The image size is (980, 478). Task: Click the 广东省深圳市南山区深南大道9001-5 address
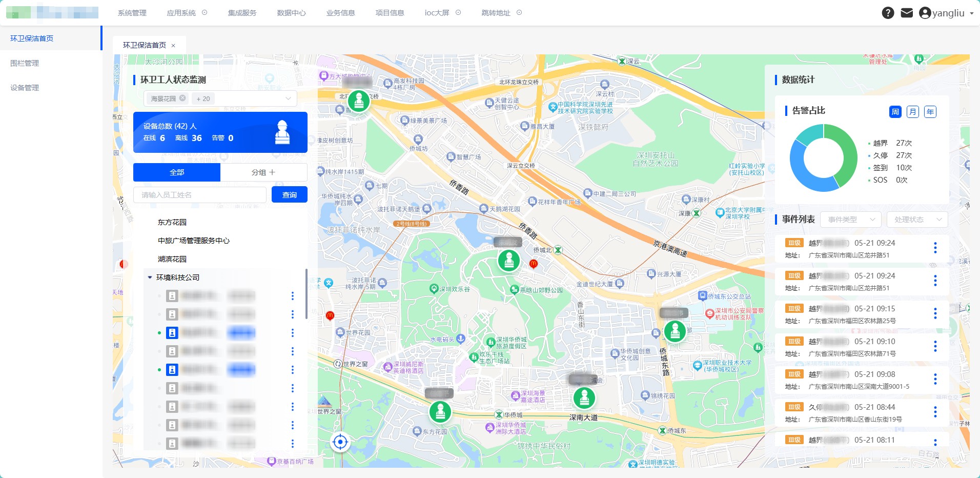[859, 387]
